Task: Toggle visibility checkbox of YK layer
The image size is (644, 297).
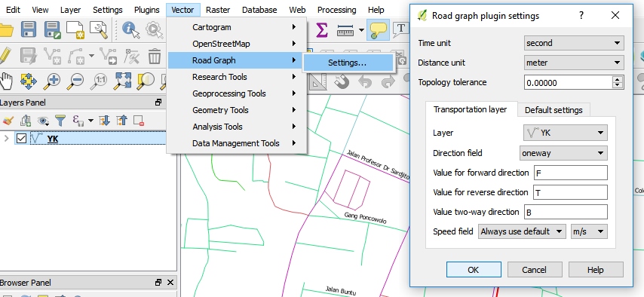Action: [x=21, y=139]
